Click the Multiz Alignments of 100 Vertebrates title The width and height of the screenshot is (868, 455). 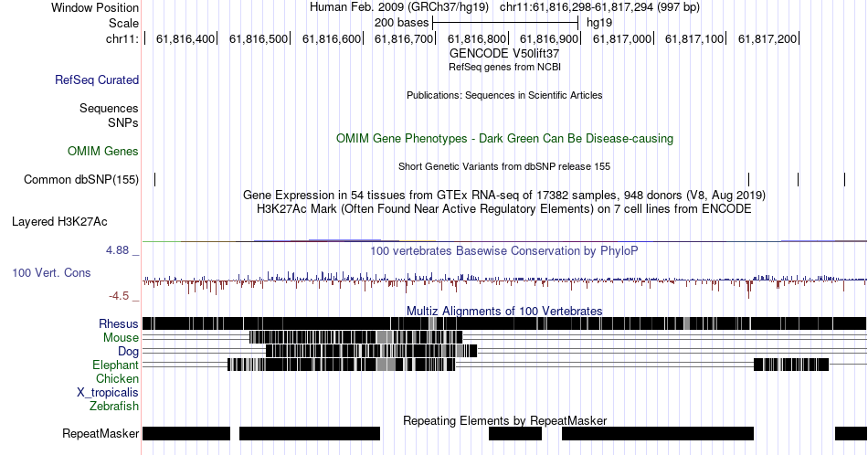click(504, 311)
